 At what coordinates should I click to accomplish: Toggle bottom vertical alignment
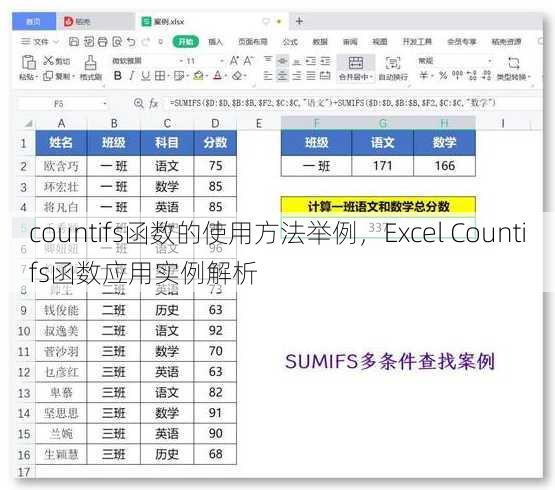(297, 61)
